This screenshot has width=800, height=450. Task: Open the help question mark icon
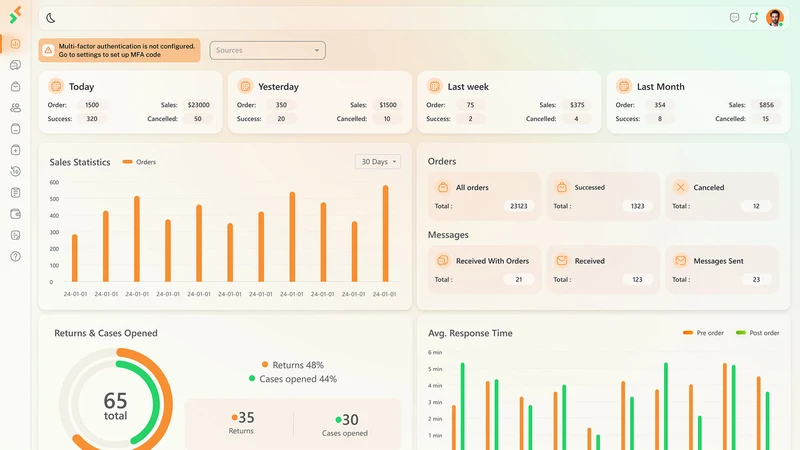pos(15,256)
